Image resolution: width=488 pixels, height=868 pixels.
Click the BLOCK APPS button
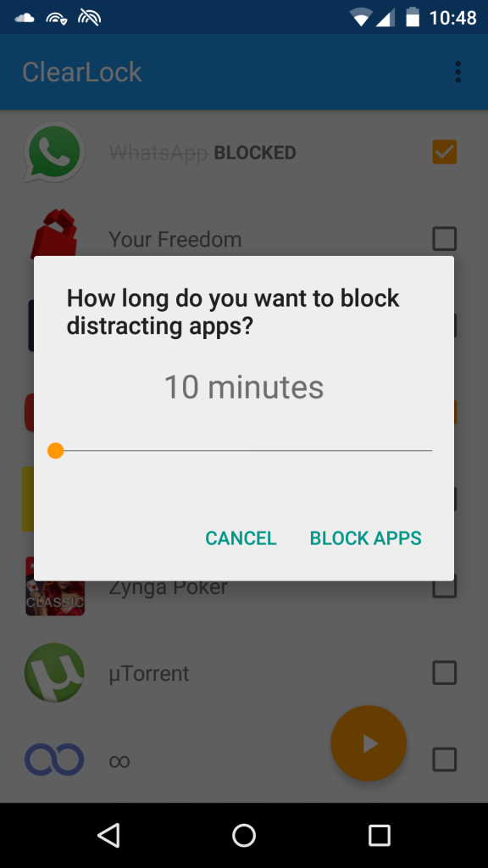coord(366,538)
